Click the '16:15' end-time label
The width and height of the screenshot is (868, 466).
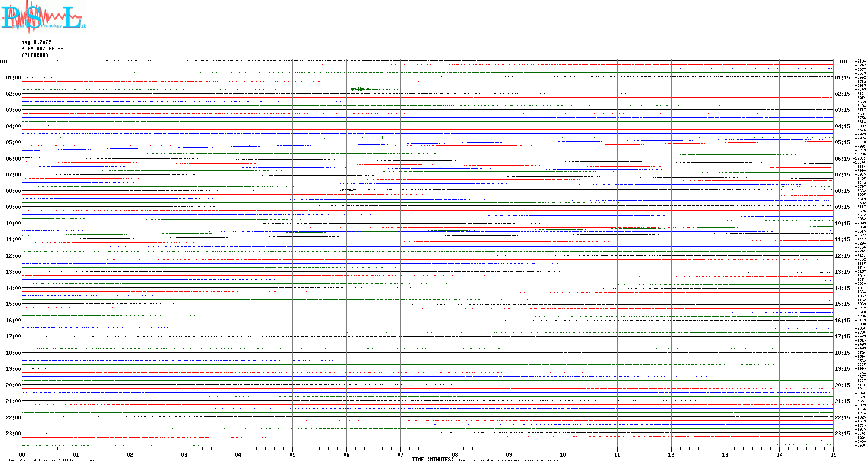click(x=843, y=321)
